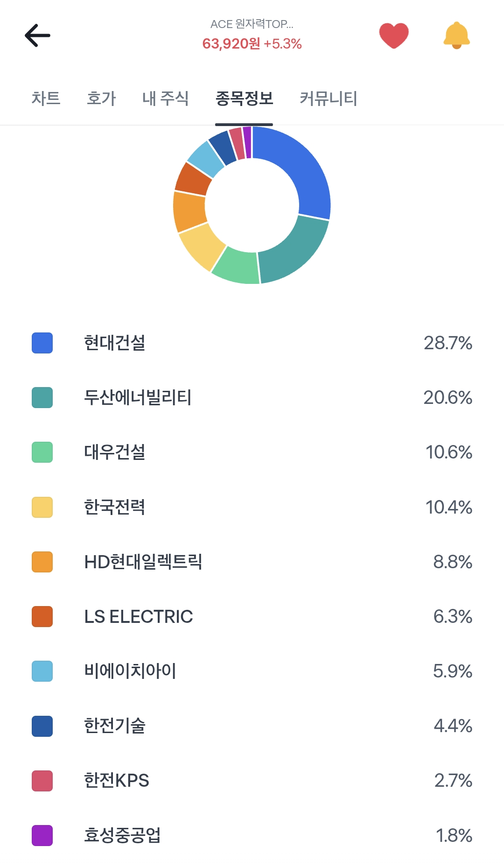The image size is (504, 868).
Task: Tap the ACE 원자력TOP... title text
Action: 252,24
